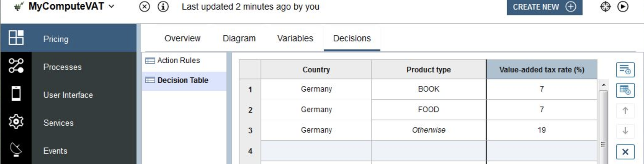Screen dimensions: 644x164
Task: Run the service with play icon
Action: click(x=623, y=7)
